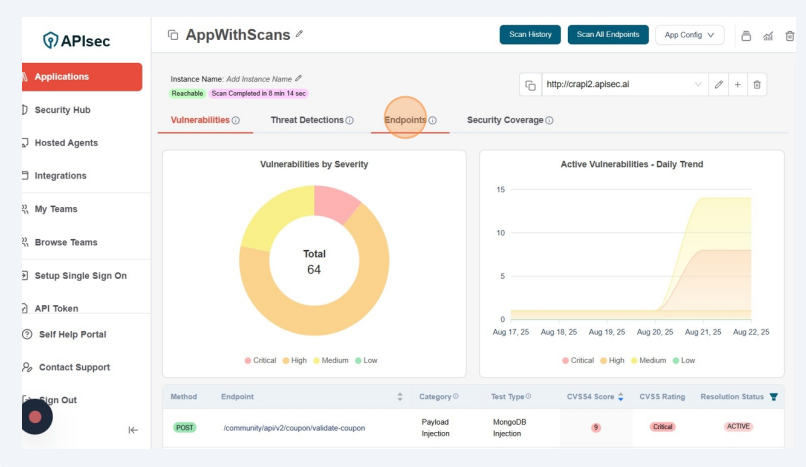Filter by Resolution Status
This screenshot has width=806, height=467.
[773, 397]
